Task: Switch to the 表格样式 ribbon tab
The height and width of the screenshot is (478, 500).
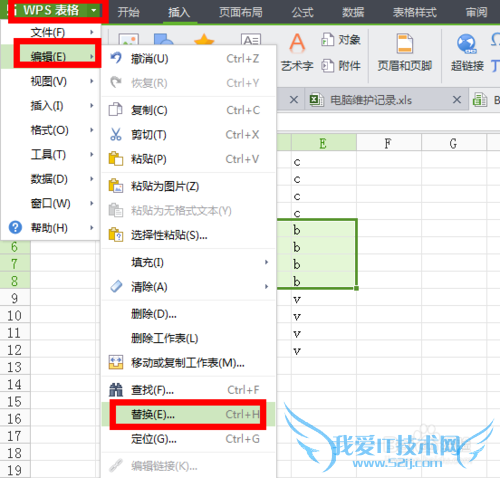Action: tap(414, 12)
